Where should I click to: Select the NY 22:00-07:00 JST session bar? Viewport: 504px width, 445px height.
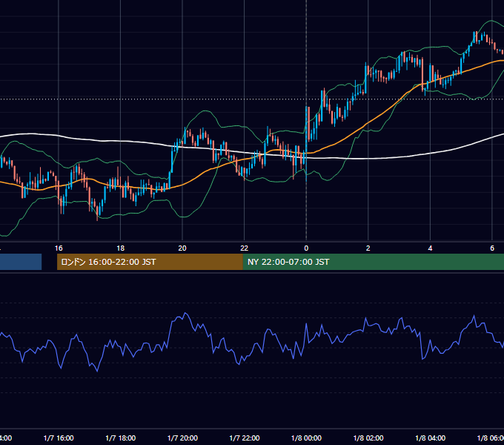tap(373, 262)
